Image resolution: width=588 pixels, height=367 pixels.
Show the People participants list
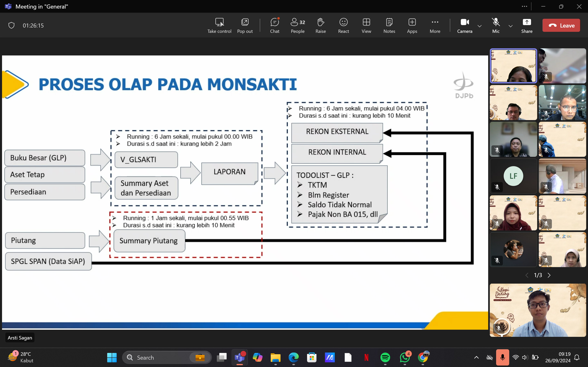(x=297, y=25)
